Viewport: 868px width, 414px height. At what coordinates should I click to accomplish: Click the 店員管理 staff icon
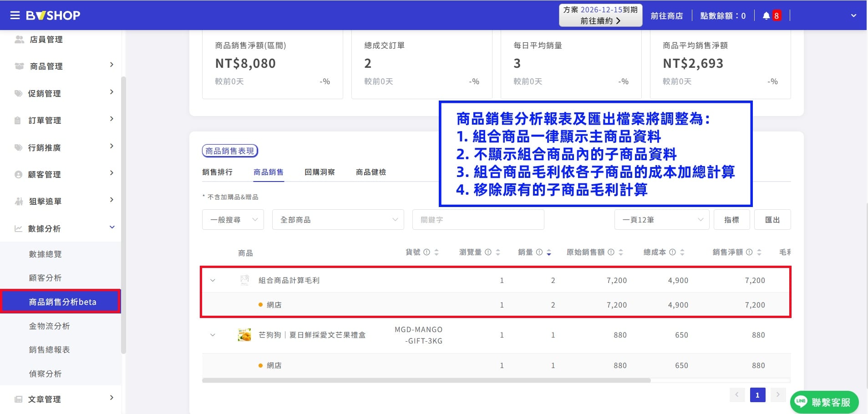click(19, 40)
